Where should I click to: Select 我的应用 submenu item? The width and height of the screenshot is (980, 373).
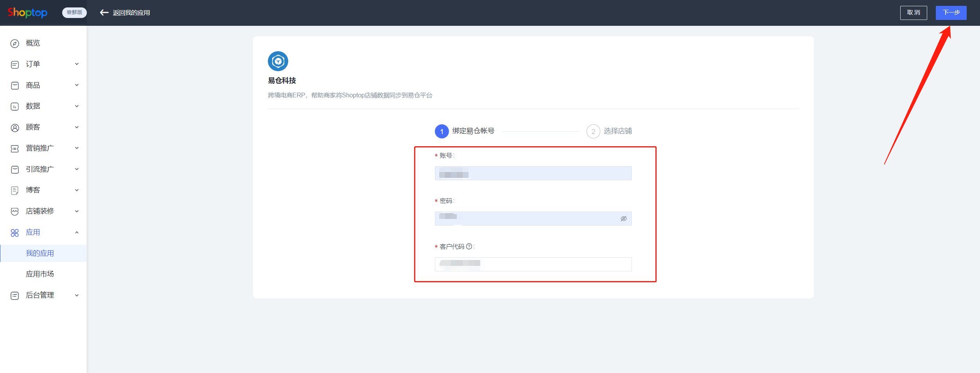[x=43, y=253]
